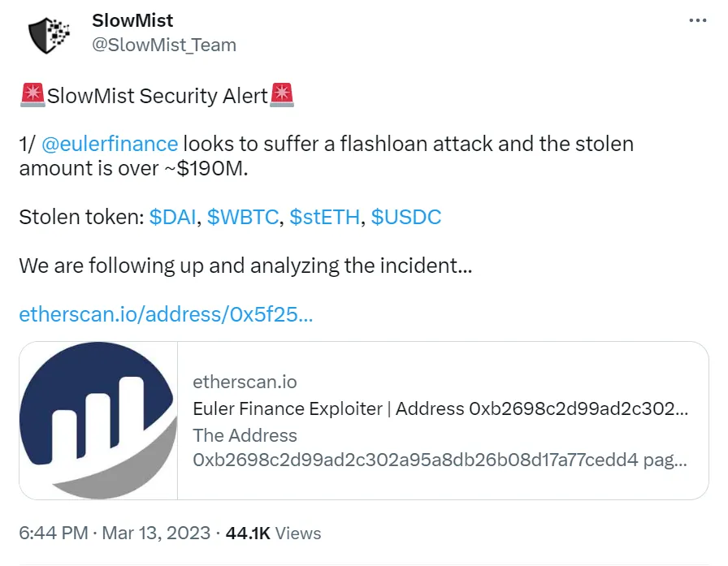Click the SlowMist shield profile avatar
This screenshot has height=566, width=728.
pos(50,34)
